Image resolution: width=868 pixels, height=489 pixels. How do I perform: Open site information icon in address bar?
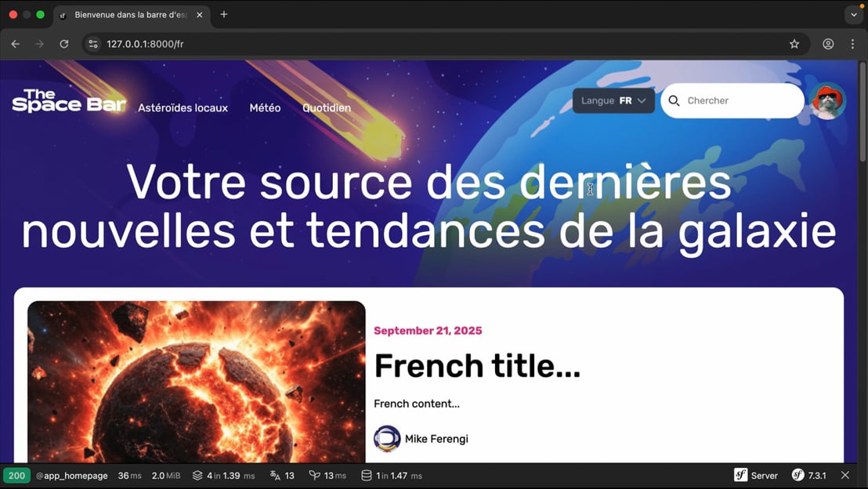(x=93, y=44)
